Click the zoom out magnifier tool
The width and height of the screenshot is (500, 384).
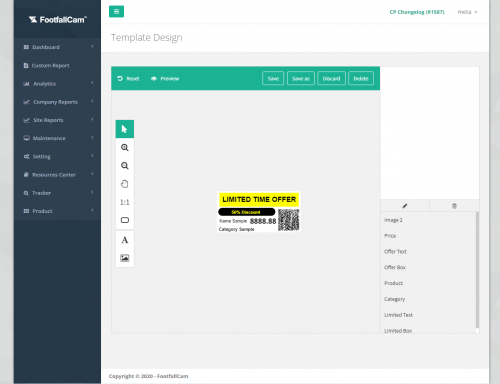(125, 166)
